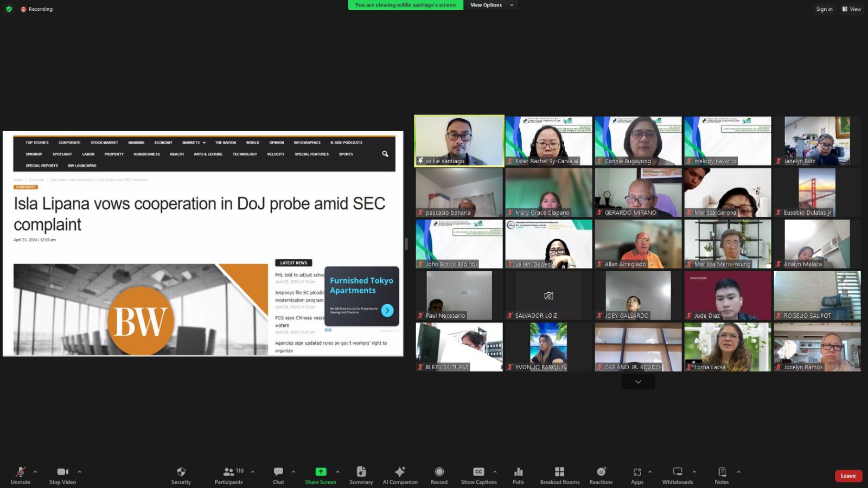The height and width of the screenshot is (488, 868).
Task: Open CORPORATE in site navigation
Action: coord(69,143)
